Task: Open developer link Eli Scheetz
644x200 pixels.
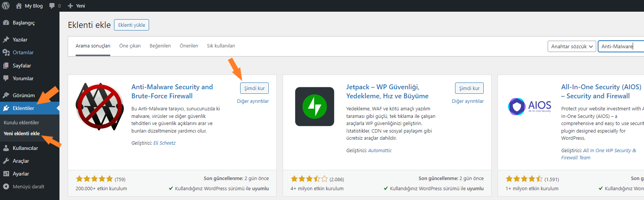Action: coord(164,143)
